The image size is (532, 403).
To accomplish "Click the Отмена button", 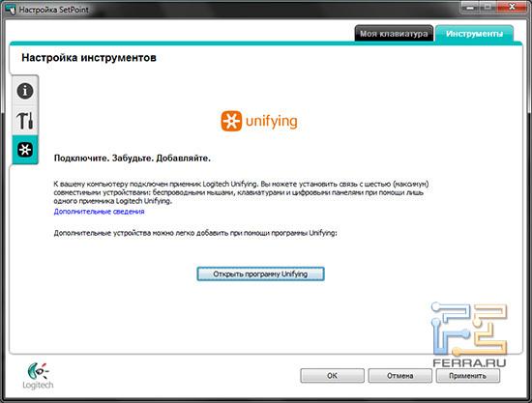I will (400, 376).
